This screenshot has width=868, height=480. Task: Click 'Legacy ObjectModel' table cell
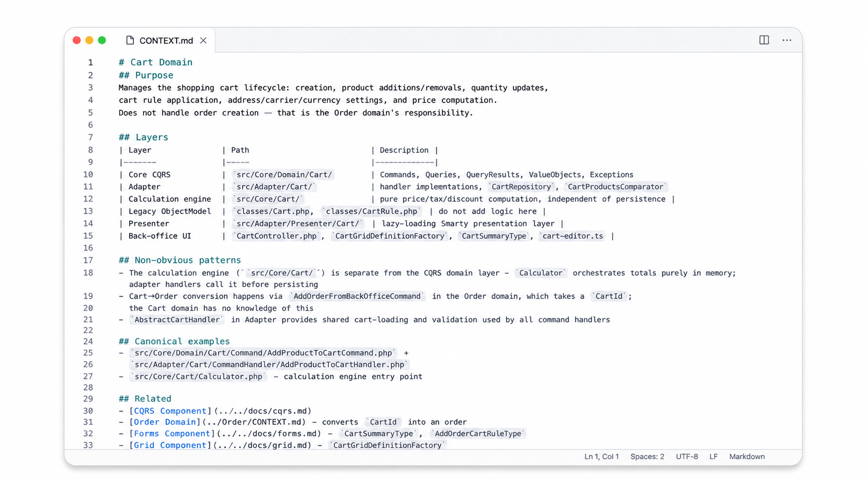tap(170, 212)
